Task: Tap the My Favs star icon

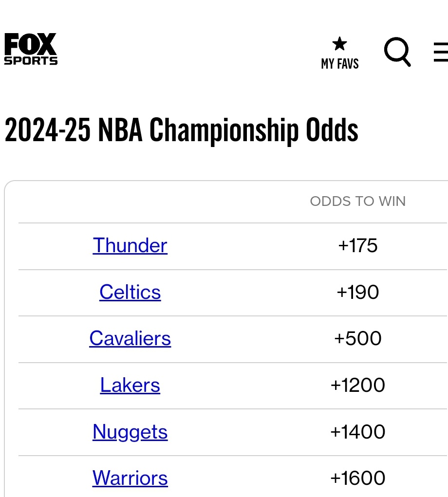Action: coord(339,44)
